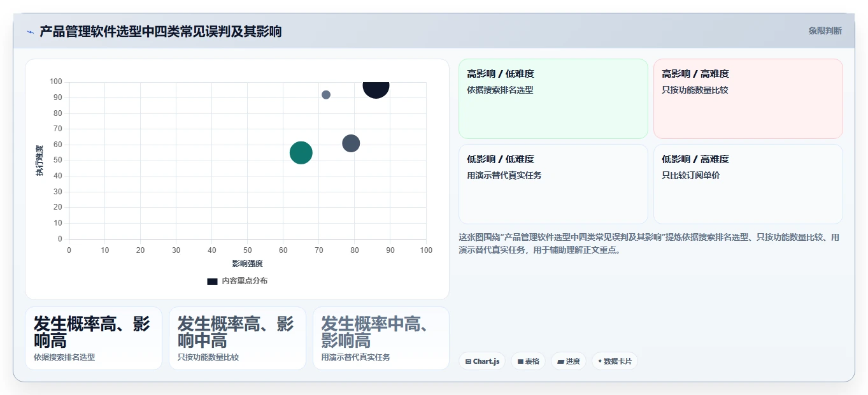Click the 执行难度 y-axis title
The width and height of the screenshot is (868, 395).
click(x=39, y=161)
